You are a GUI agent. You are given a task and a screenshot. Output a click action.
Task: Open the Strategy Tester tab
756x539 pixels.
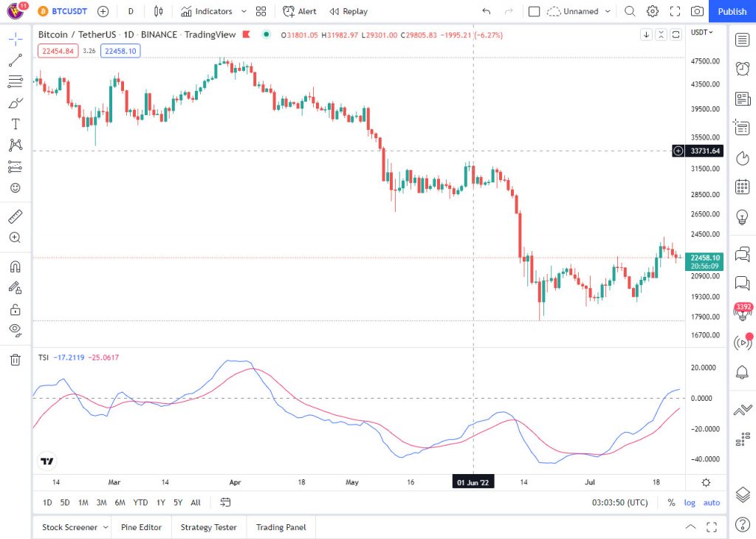coord(208,527)
